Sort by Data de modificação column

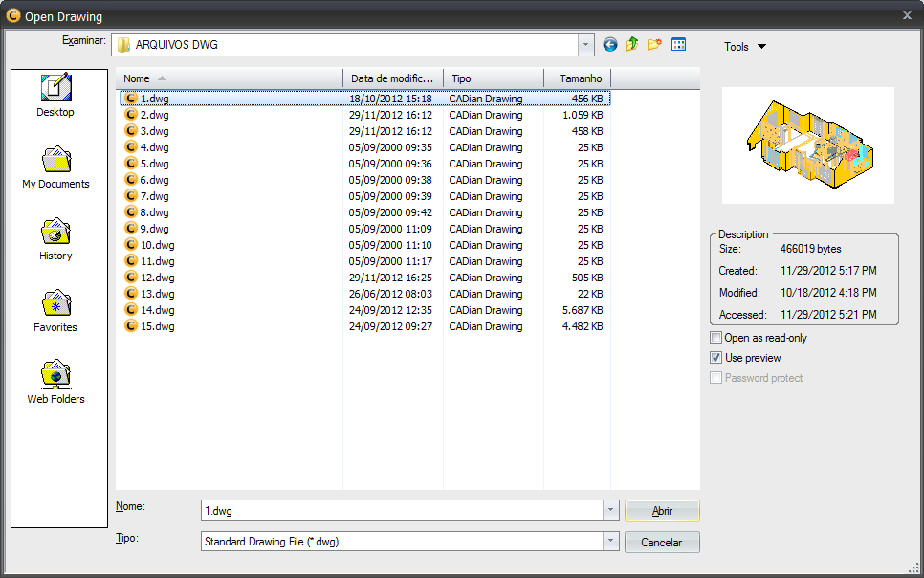(x=393, y=78)
